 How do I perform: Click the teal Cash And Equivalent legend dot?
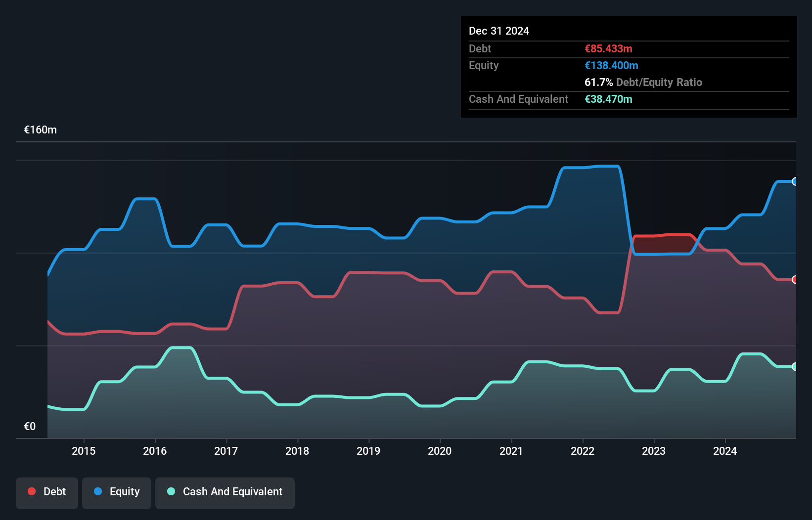171,491
